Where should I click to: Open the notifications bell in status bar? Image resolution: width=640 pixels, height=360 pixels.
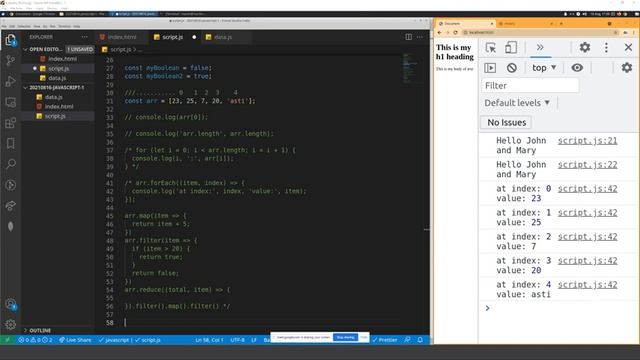pos(420,340)
